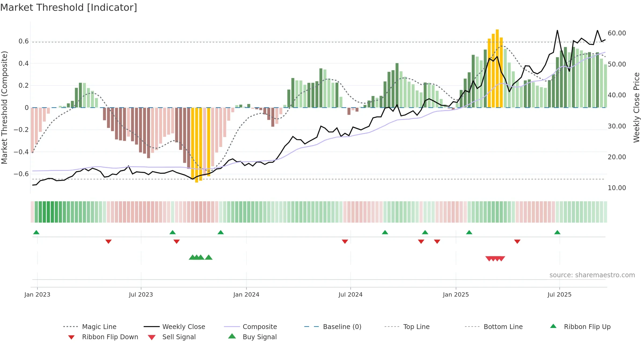
Task: Click the 0.2 tick on the left axis
Action: point(24,86)
